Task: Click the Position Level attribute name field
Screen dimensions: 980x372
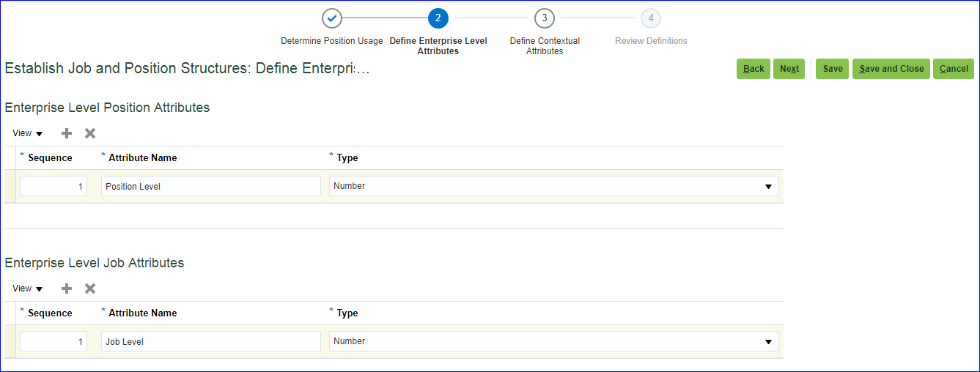Action: pos(210,187)
